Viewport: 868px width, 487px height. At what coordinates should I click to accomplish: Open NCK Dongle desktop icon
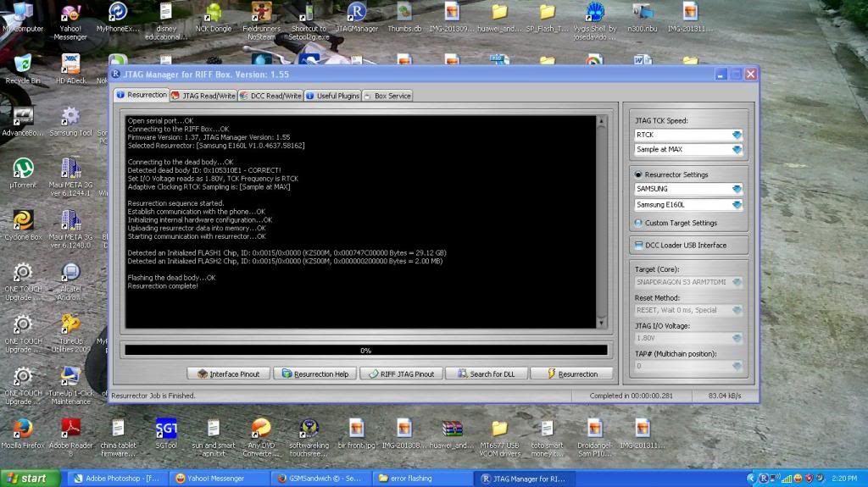click(214, 19)
